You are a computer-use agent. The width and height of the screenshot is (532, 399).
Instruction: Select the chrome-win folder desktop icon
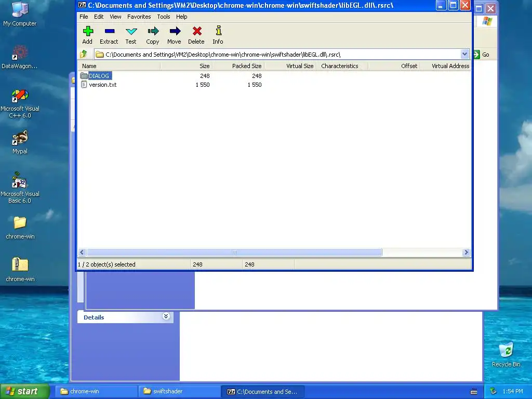(20, 228)
